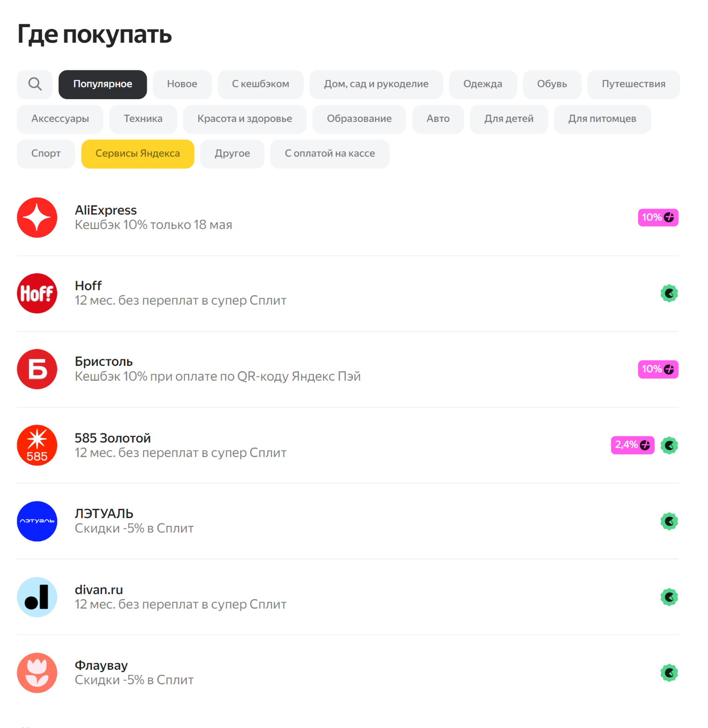Filter by Дом, сад и рукоделие
The width and height of the screenshot is (708, 728).
point(376,84)
